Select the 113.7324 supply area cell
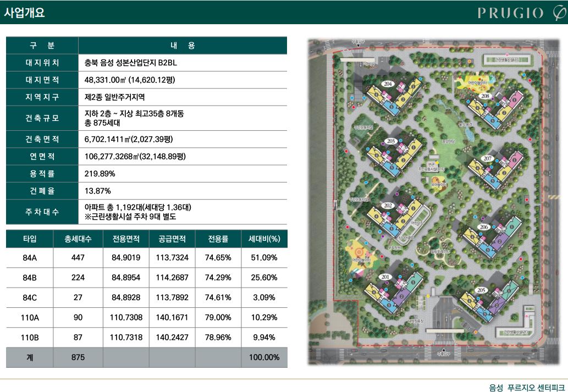Viewport: 568px width, 392px height. [172, 258]
